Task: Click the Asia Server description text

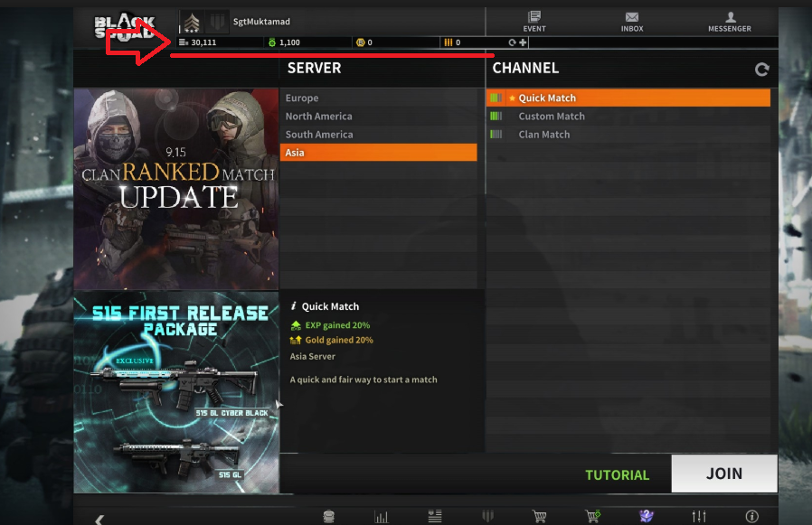Action: point(312,356)
